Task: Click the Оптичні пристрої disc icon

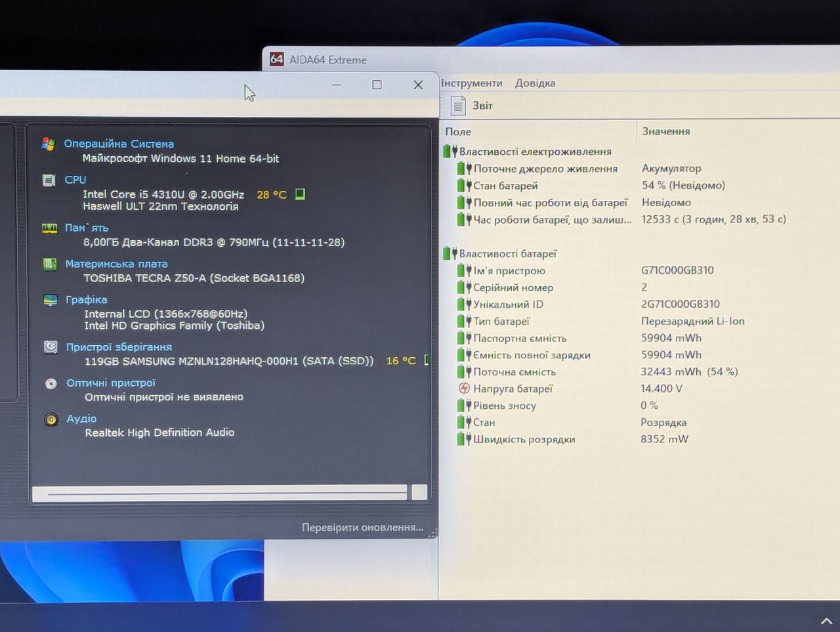Action: (51, 383)
